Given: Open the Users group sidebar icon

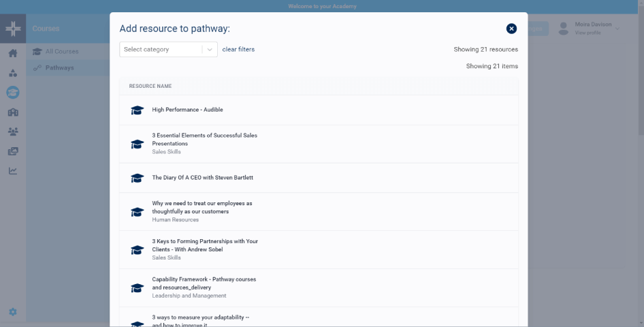Looking at the screenshot, I should 13,131.
